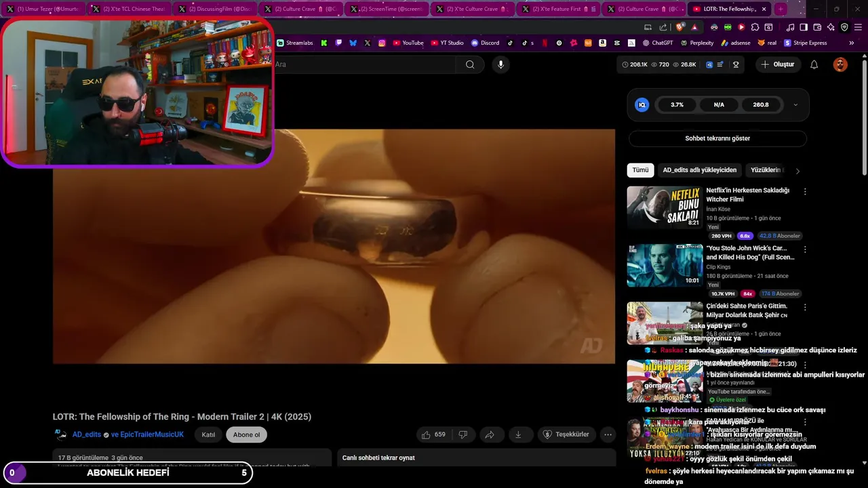Switch to the DiscussingFilm X tab
The height and width of the screenshot is (488, 868).
tap(215, 9)
